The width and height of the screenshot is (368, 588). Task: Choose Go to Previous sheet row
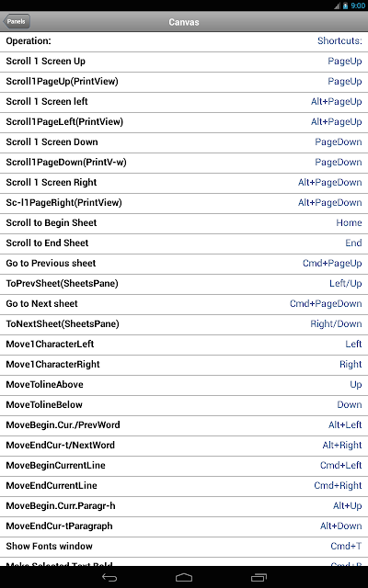184,264
